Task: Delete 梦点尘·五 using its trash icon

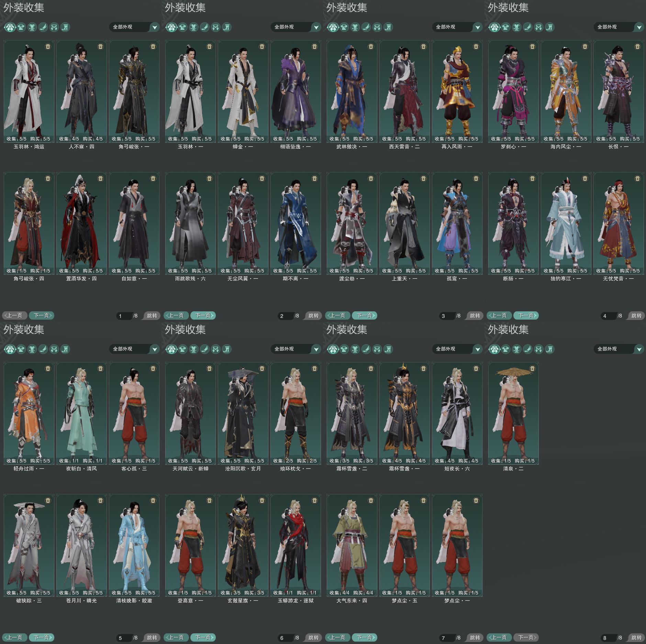Action: 424,500
